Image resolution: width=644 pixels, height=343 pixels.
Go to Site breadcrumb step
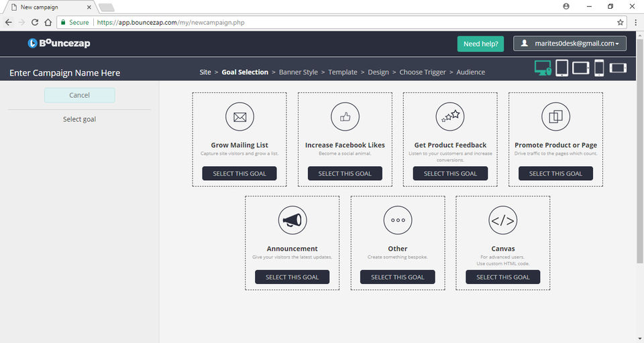pos(205,72)
